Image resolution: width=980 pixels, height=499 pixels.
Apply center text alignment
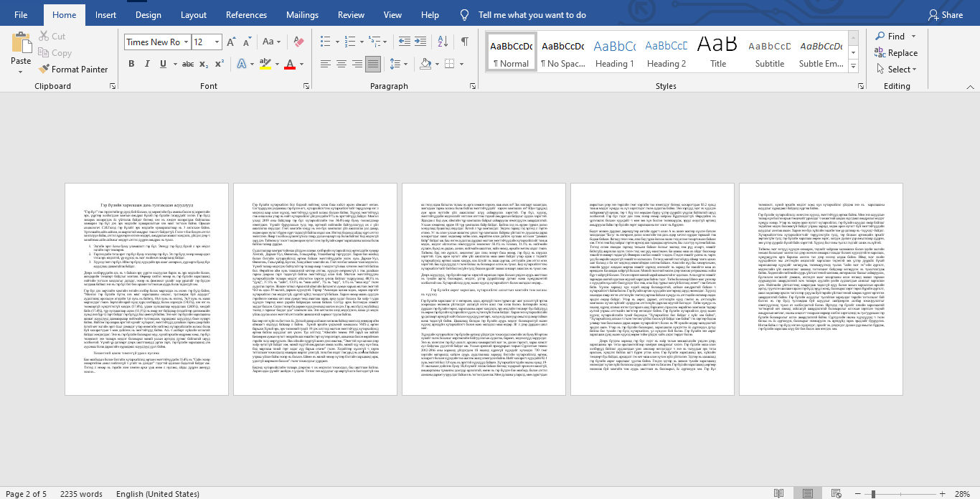(340, 65)
